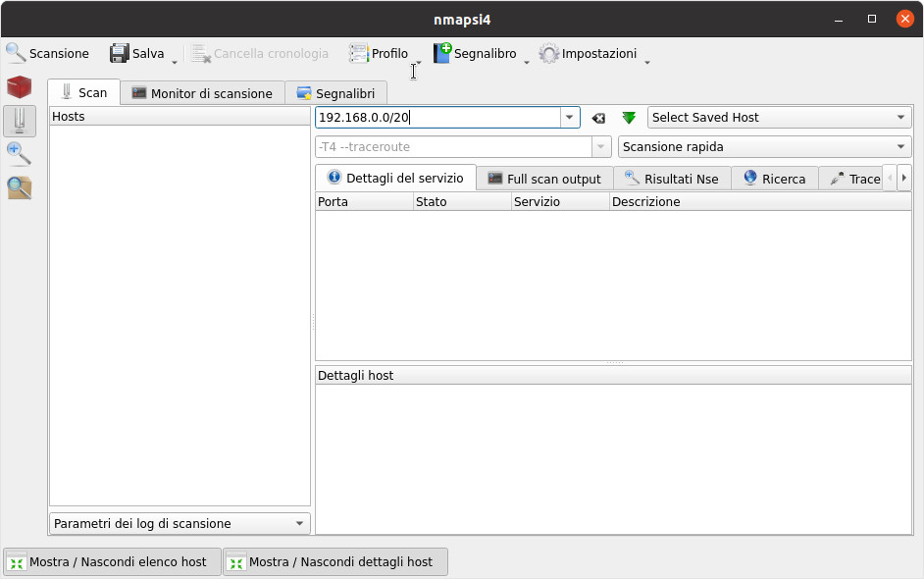Open the Segnalibri tab
Screen dimensions: 924x579
pos(335,94)
